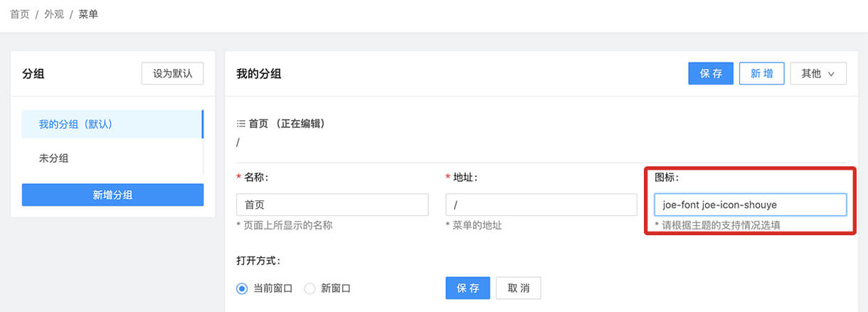Screen dimensions: 868x312
Task: Select 未分组 in the group list
Action: click(112, 158)
